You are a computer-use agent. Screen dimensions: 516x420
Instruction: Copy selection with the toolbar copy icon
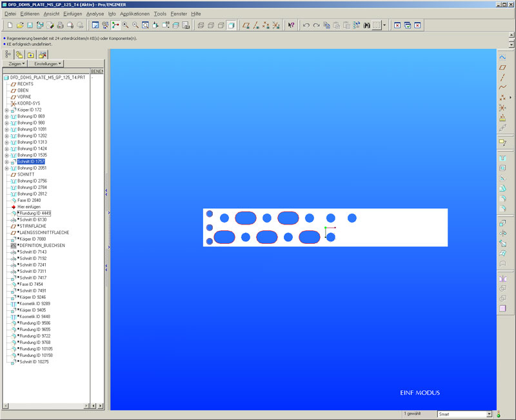tap(326, 25)
